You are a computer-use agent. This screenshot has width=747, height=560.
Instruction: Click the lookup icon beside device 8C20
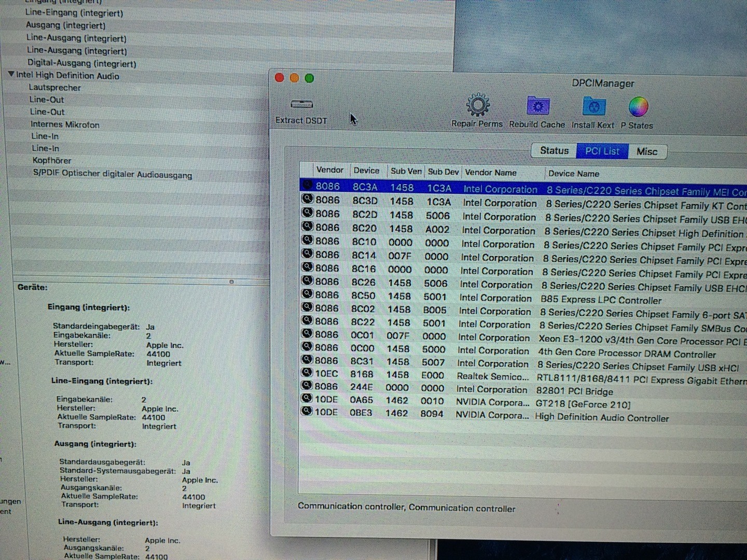[x=308, y=227]
